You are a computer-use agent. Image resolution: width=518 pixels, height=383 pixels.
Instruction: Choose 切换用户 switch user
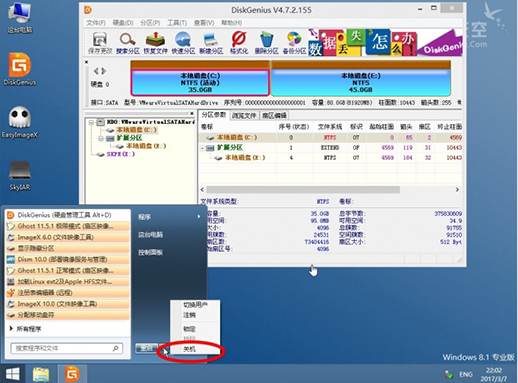pos(195,305)
